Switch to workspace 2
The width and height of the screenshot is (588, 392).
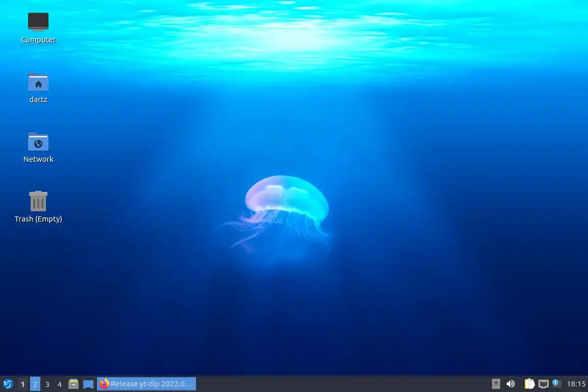[35, 384]
